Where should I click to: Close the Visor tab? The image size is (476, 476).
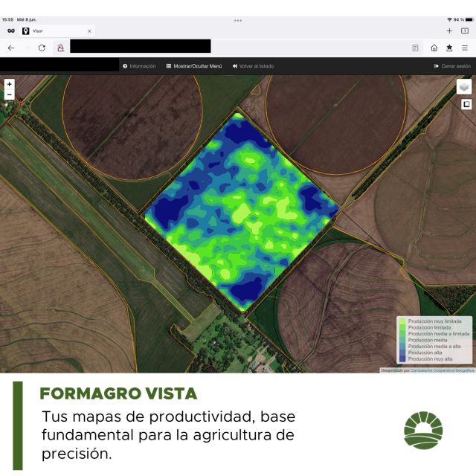point(89,31)
